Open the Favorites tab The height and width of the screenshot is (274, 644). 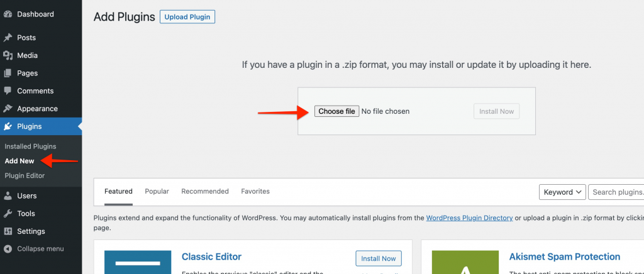point(255,191)
